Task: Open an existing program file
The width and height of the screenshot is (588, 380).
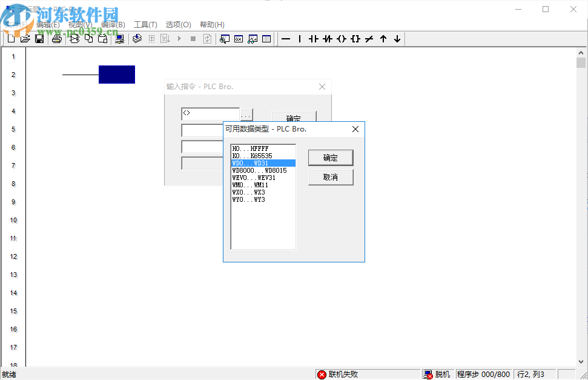Action: click(25, 38)
